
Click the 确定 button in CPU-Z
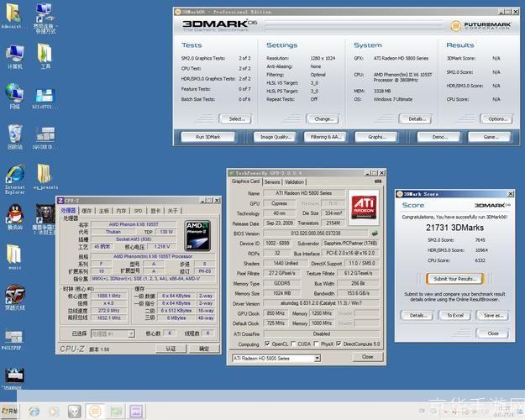click(x=204, y=349)
